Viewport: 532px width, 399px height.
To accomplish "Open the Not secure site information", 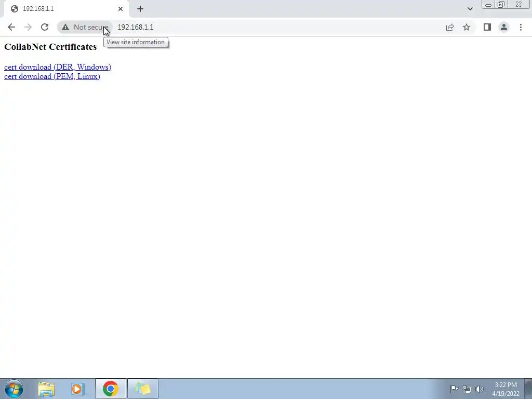I will (x=85, y=27).
